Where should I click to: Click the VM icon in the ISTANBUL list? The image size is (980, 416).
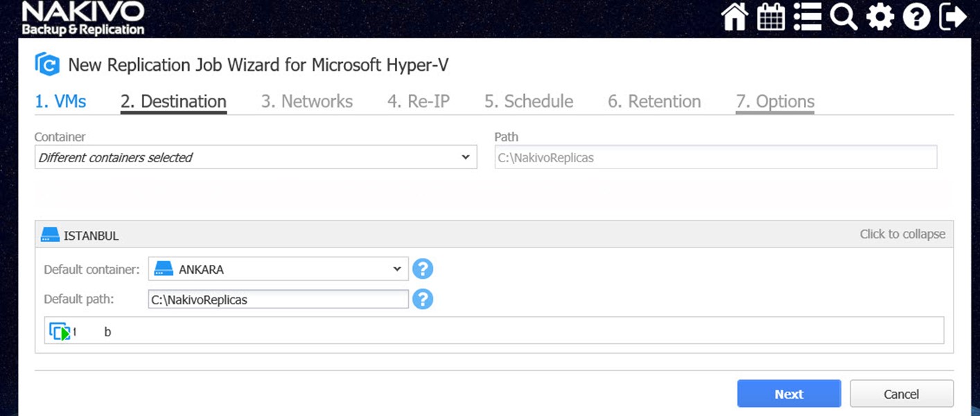pos(60,331)
